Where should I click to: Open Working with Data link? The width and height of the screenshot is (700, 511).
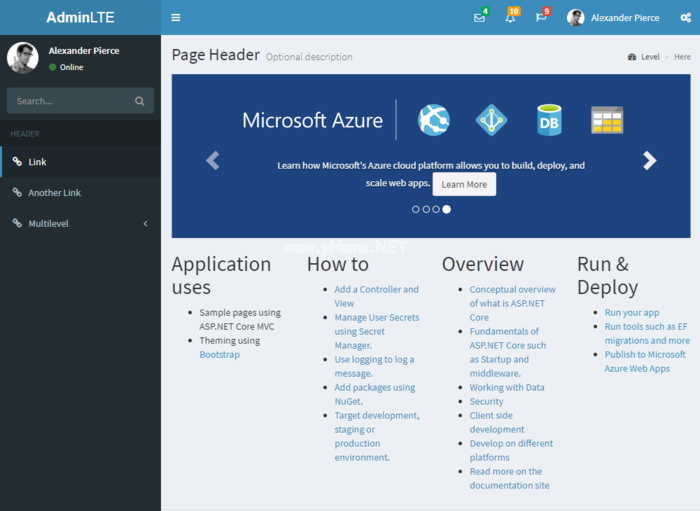pyautogui.click(x=507, y=387)
